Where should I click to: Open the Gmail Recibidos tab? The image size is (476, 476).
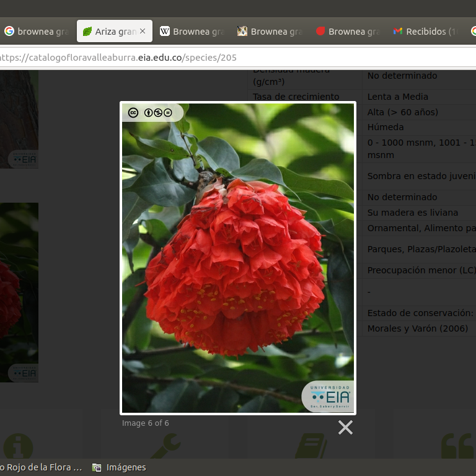(x=426, y=31)
